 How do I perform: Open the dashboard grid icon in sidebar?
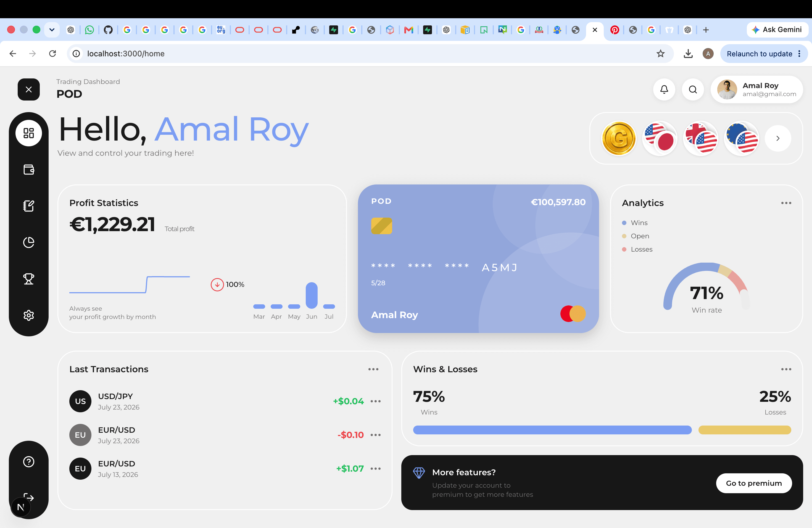click(29, 133)
